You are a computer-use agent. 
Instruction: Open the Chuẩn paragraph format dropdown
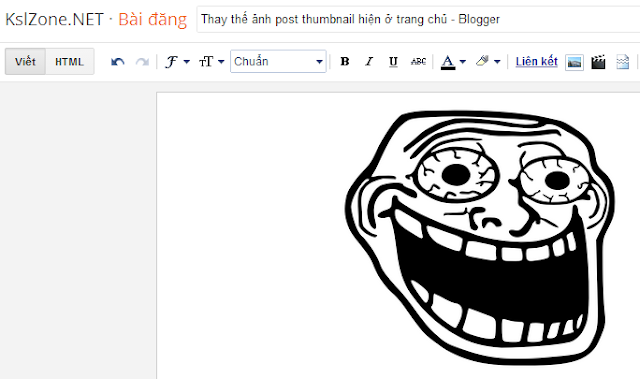click(278, 62)
